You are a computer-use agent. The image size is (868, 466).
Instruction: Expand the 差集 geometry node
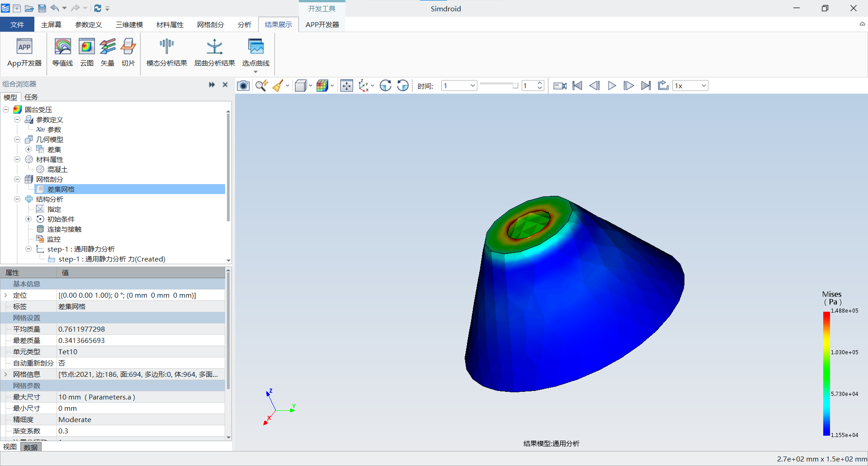click(28, 149)
